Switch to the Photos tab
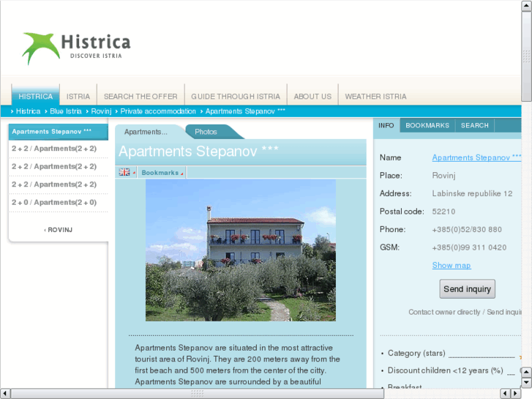 coord(206,132)
